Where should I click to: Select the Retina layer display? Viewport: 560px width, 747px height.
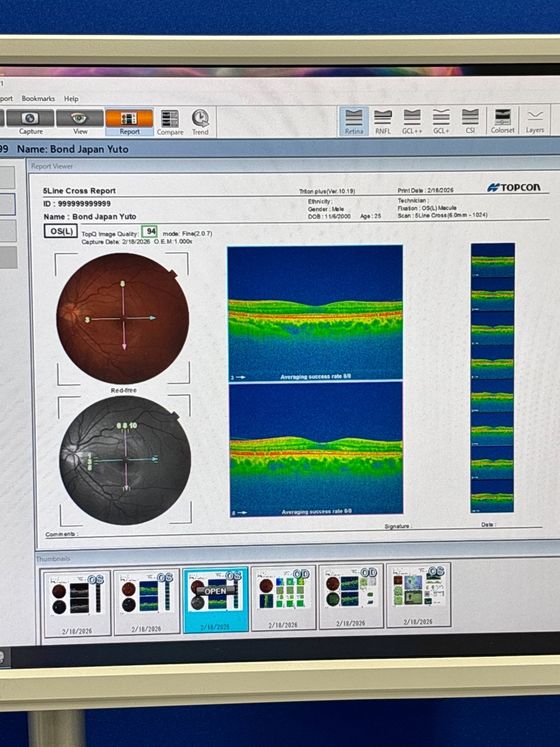point(354,121)
